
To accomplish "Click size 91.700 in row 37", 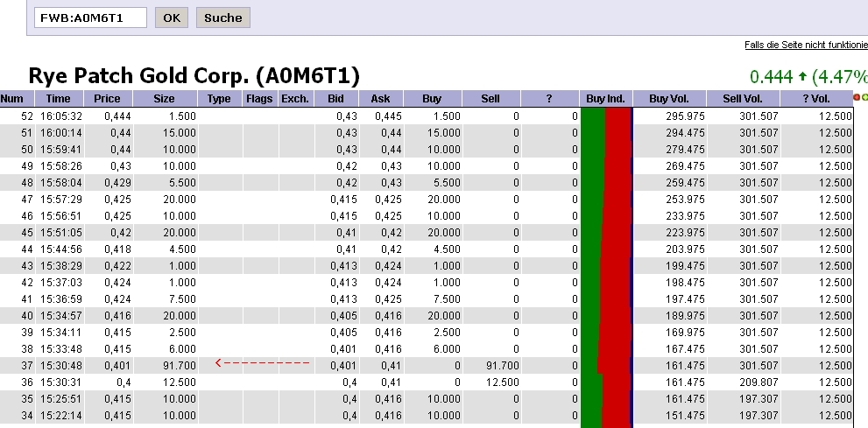I will click(x=180, y=365).
